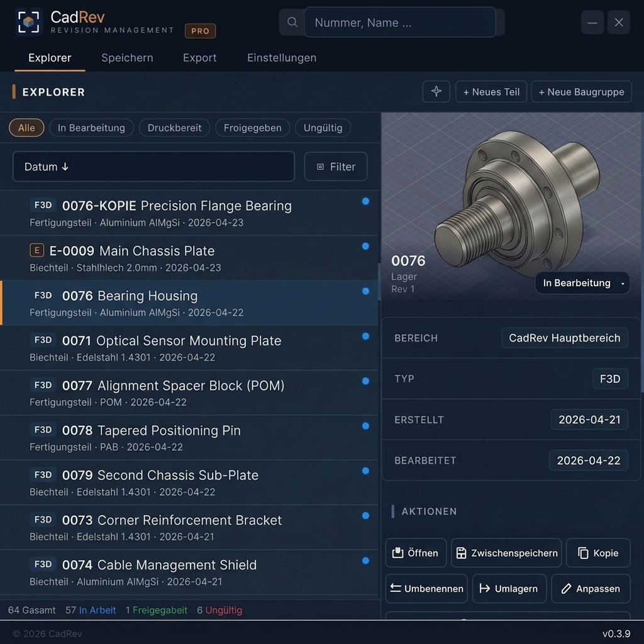Open the CadRev Hauptbereich area selector
This screenshot has width=644, height=644.
tap(564, 338)
